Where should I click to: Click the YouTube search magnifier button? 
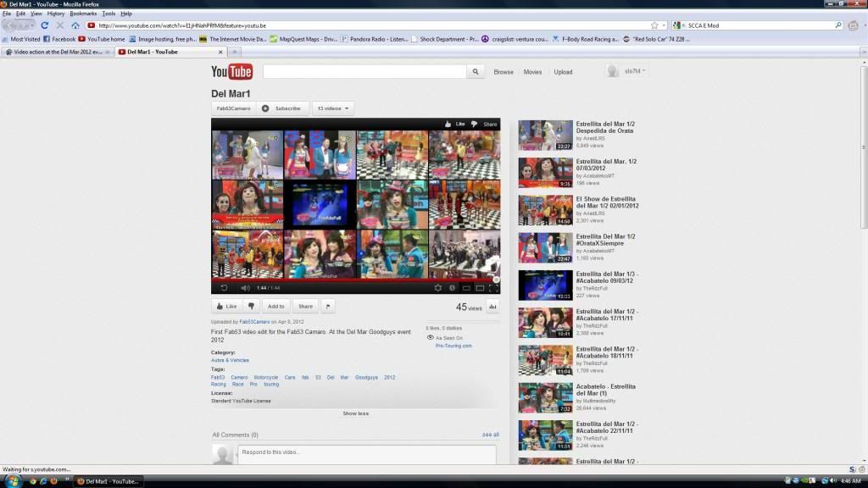(x=476, y=72)
